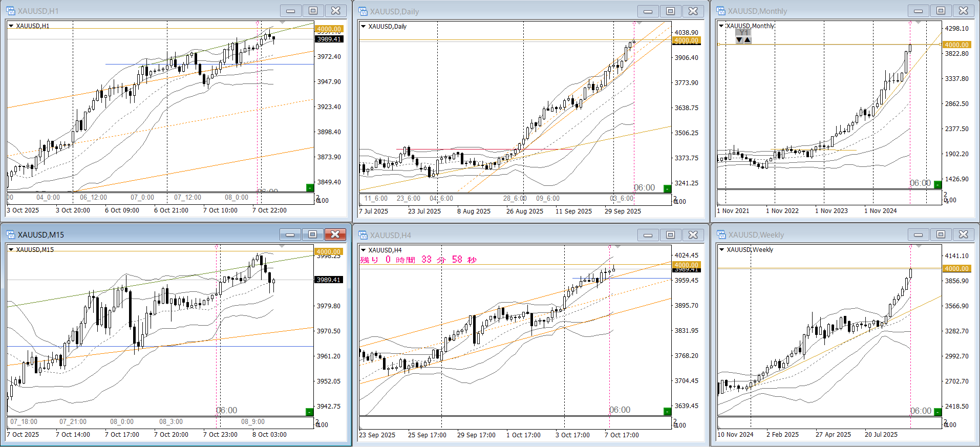
Task: Click the XAUUSD,Weekly window title icon
Action: pos(721,235)
